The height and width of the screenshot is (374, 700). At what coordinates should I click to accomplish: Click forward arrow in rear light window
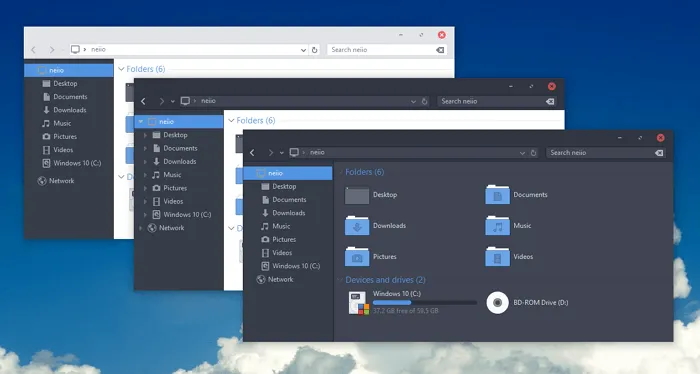tap(51, 50)
